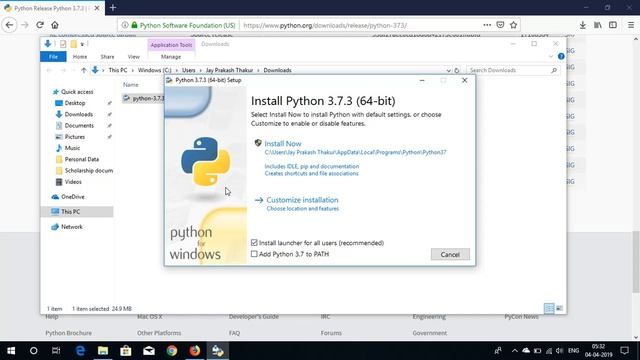640x360 pixels.
Task: Reload the page in Firefox
Action: click(x=40, y=25)
